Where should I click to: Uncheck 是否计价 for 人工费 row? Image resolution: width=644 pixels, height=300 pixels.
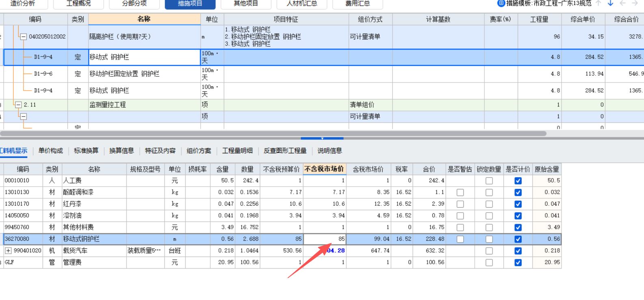[x=518, y=181]
